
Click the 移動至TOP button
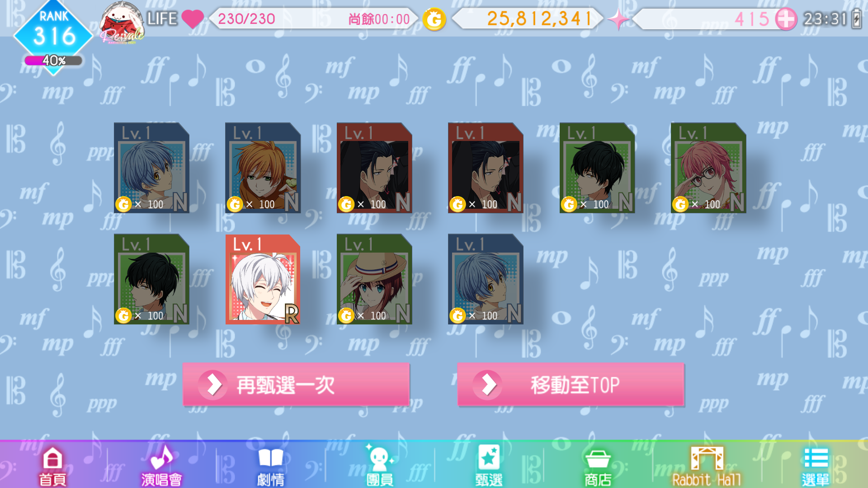571,385
